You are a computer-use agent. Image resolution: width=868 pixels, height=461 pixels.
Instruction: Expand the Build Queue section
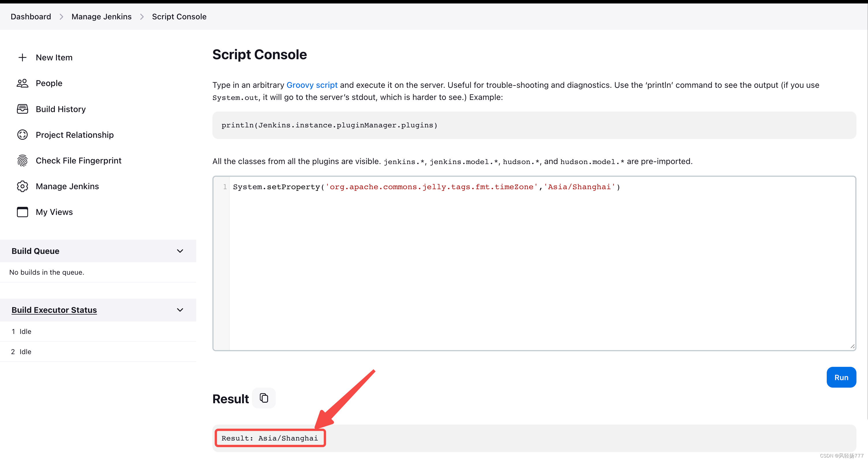tap(180, 251)
